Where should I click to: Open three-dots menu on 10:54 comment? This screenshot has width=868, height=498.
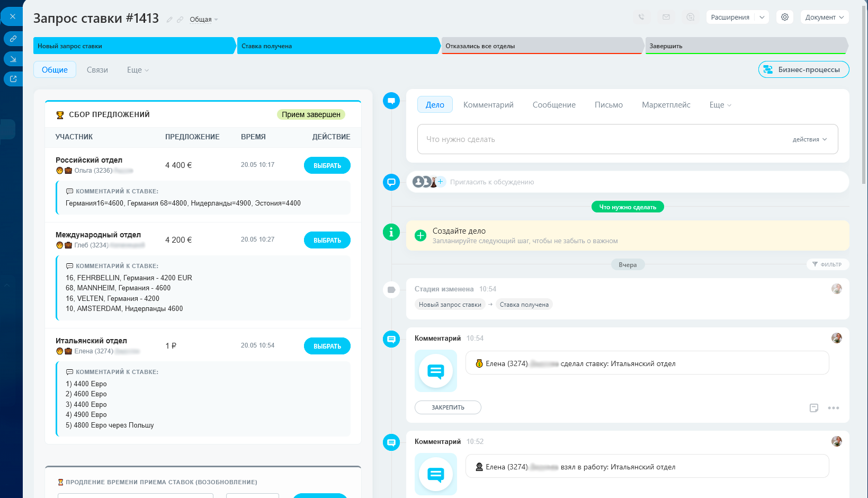[834, 408]
